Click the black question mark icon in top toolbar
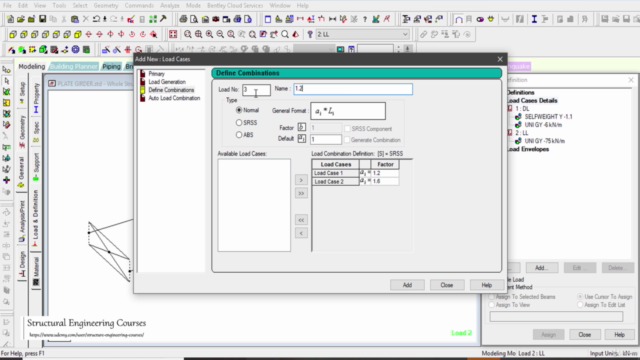This screenshot has height=360, width=640. (x=365, y=19)
